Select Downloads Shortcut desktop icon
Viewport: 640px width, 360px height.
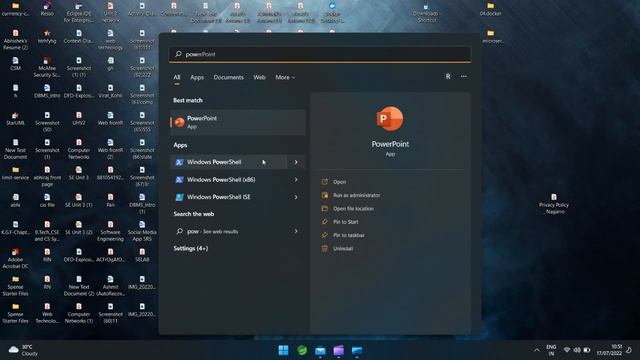click(425, 12)
